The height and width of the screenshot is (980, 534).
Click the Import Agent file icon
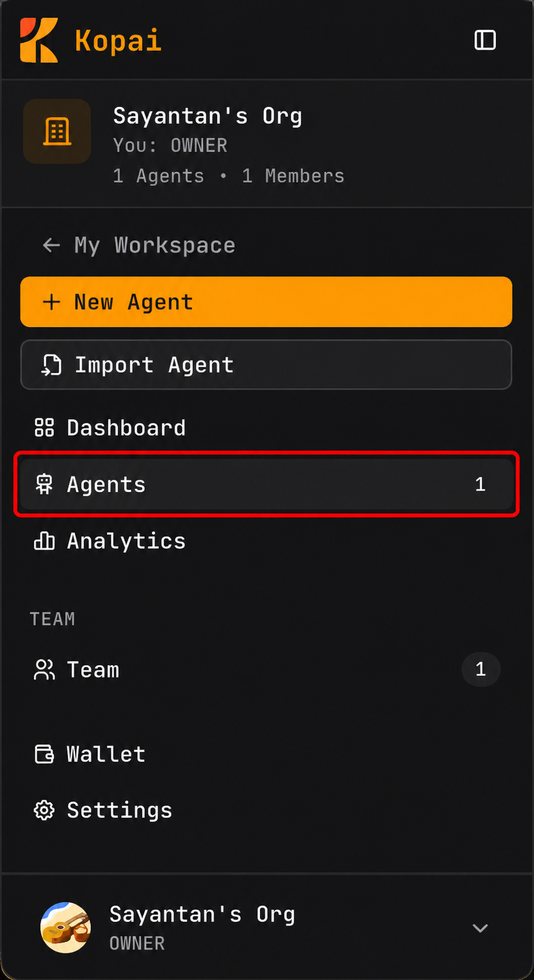click(51, 365)
